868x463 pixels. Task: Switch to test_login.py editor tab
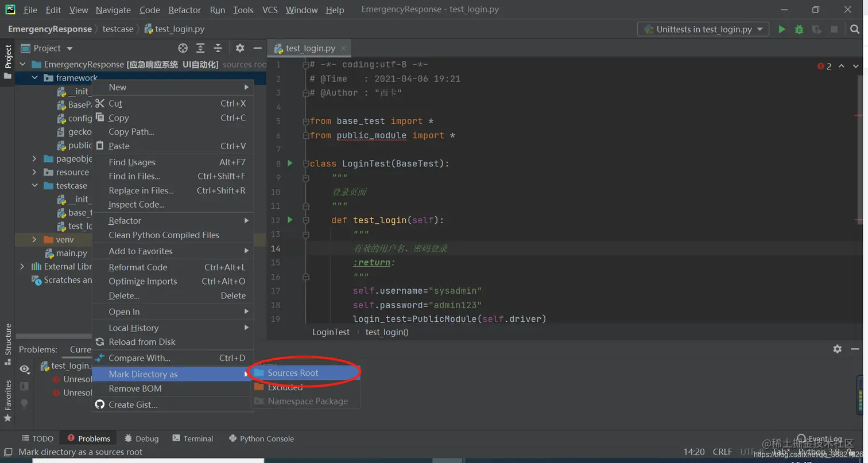pyautogui.click(x=309, y=48)
